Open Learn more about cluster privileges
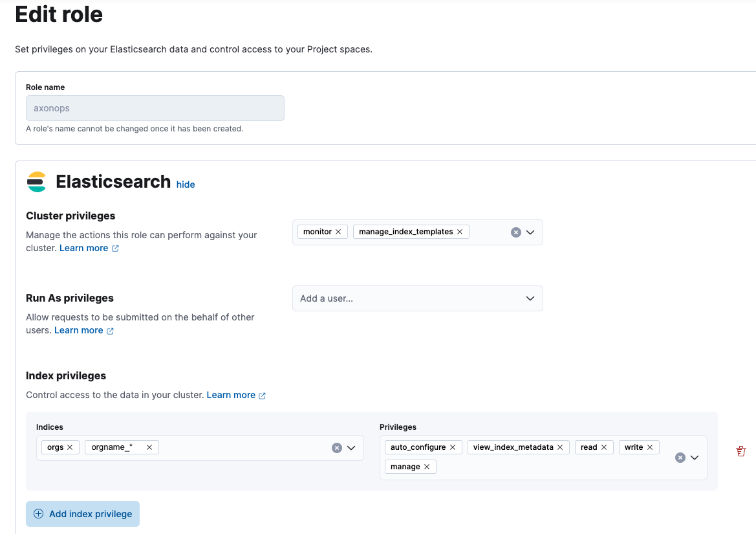The height and width of the screenshot is (534, 756). pyautogui.click(x=84, y=247)
